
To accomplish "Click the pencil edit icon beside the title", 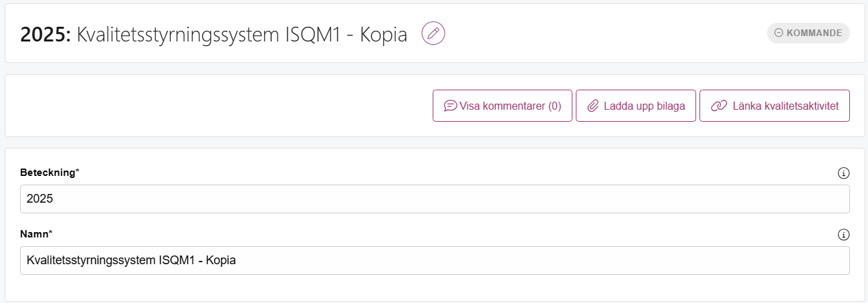I will pos(433,33).
